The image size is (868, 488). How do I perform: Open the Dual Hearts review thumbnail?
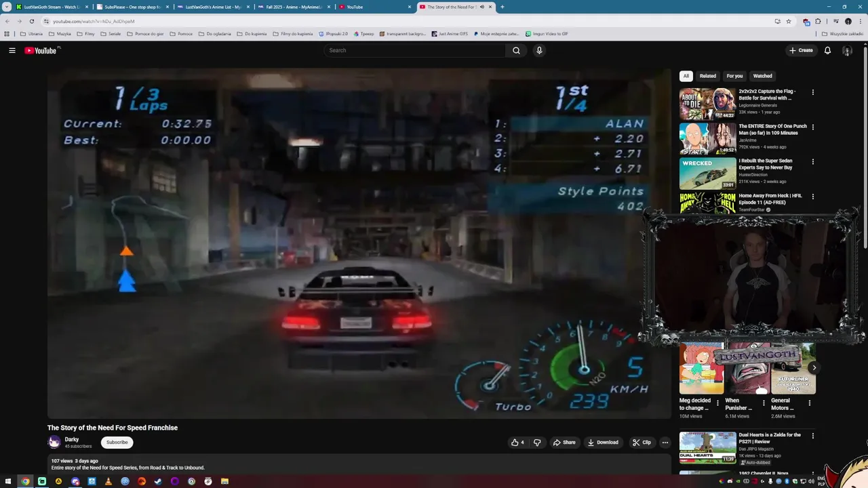click(x=707, y=448)
